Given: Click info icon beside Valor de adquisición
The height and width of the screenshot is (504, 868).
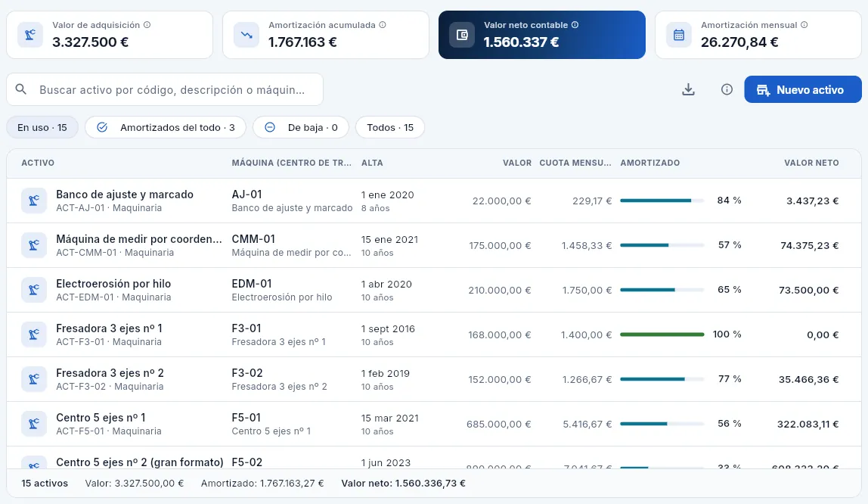Looking at the screenshot, I should pos(147,25).
